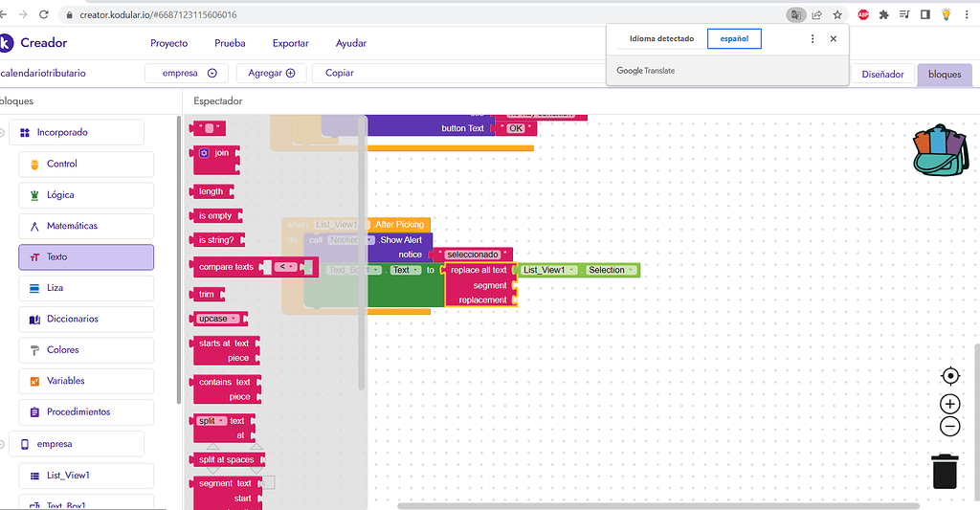Switch to the Diseñador view
This screenshot has height=510, width=980.
881,74
